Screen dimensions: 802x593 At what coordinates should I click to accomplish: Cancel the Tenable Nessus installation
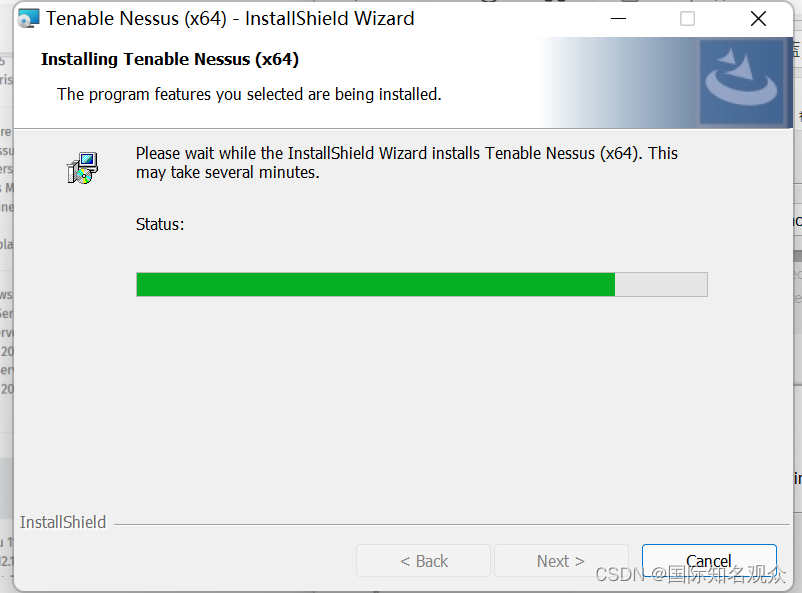click(x=709, y=561)
